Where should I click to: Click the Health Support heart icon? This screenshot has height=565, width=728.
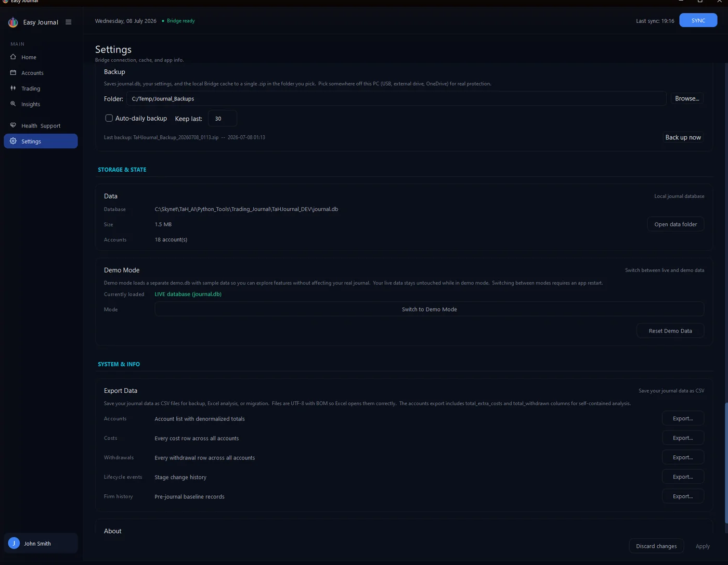(13, 125)
